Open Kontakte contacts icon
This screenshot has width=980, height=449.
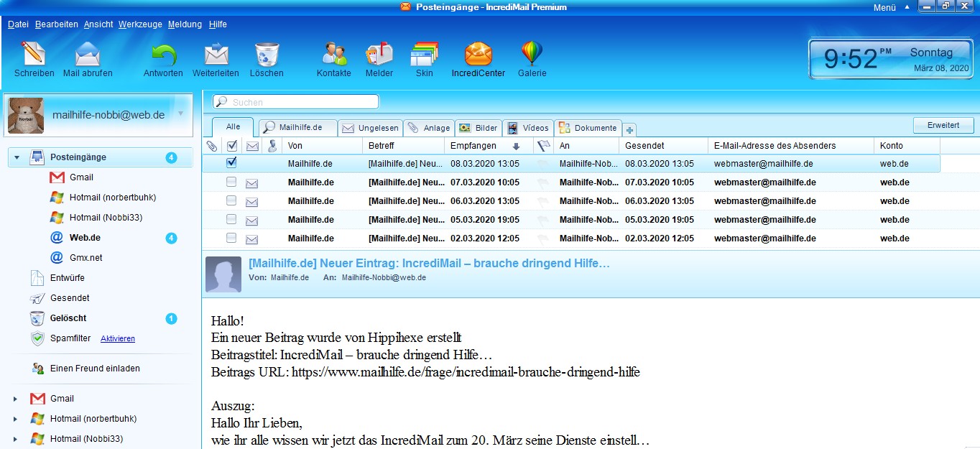pyautogui.click(x=334, y=55)
